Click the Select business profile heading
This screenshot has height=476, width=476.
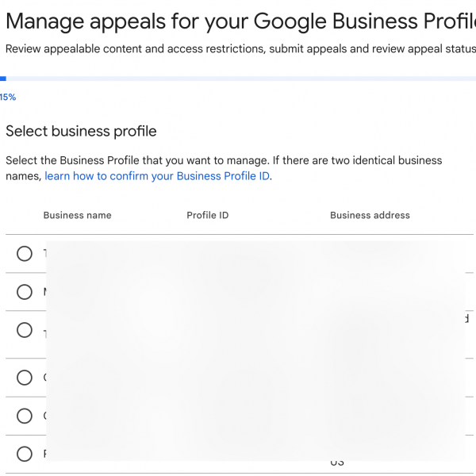coord(81,131)
